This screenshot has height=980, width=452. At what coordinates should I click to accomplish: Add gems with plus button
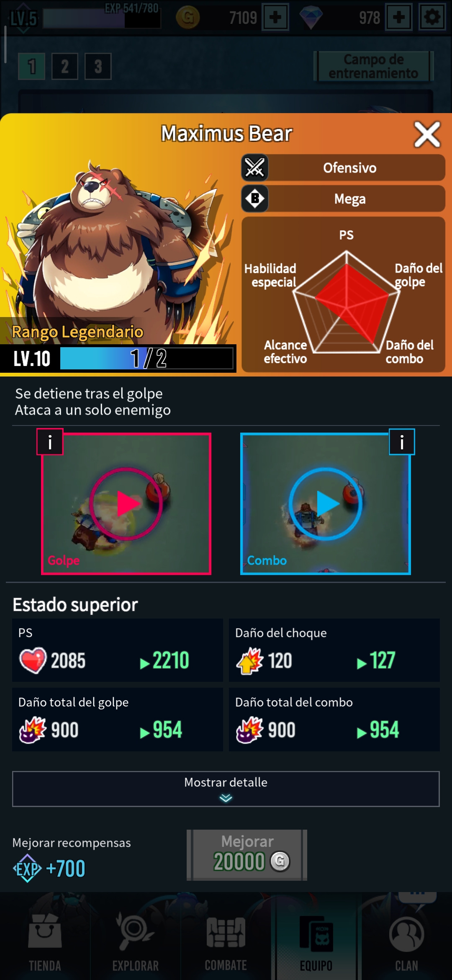(x=399, y=18)
